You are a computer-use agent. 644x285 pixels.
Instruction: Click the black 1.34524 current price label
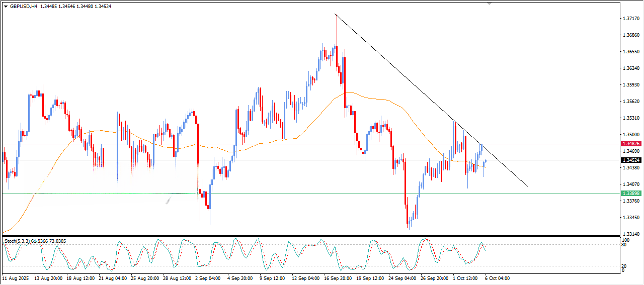[x=631, y=160]
